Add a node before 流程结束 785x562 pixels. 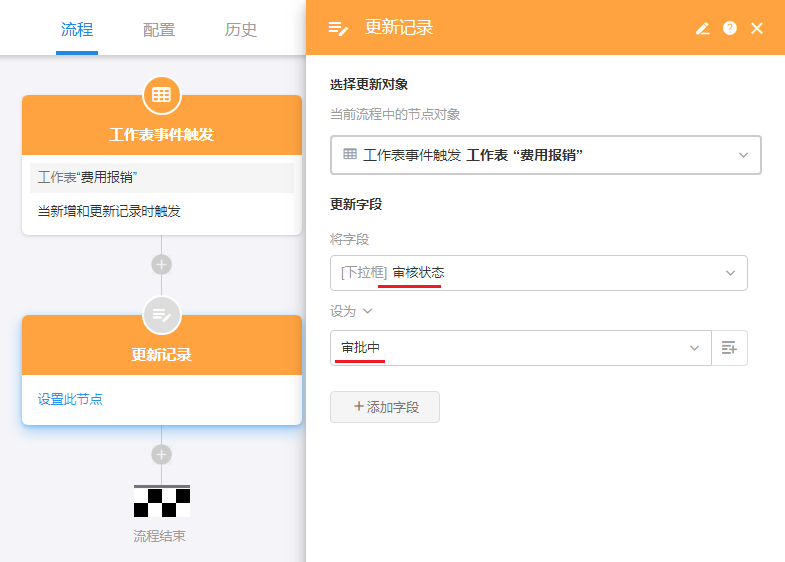click(x=161, y=454)
